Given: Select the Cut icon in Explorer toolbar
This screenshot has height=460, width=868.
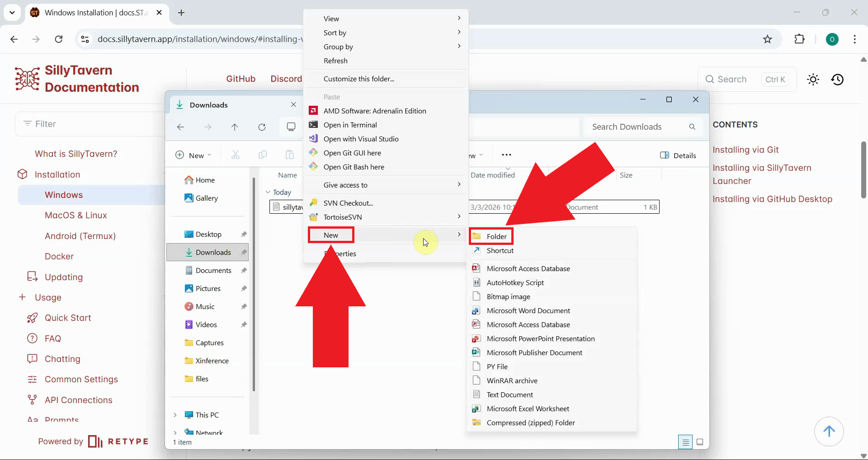Looking at the screenshot, I should pyautogui.click(x=235, y=155).
